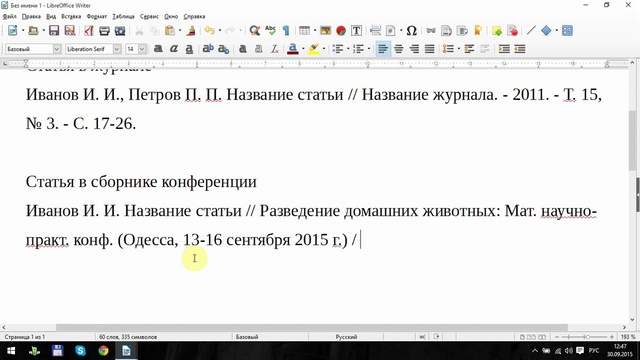Click the New document icon
Screen dimensions: 640x360
point(13,31)
